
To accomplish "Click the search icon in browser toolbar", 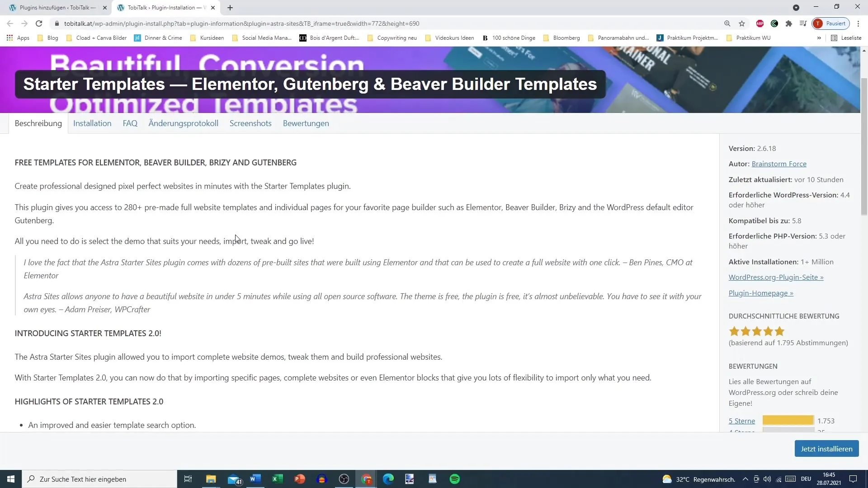I will tap(727, 23).
